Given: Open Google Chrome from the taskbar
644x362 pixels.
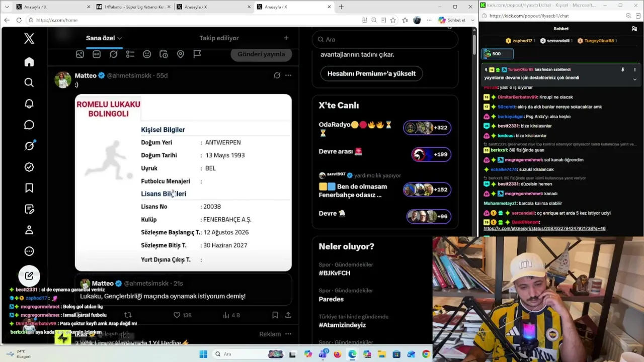Looking at the screenshot, I should point(426,354).
